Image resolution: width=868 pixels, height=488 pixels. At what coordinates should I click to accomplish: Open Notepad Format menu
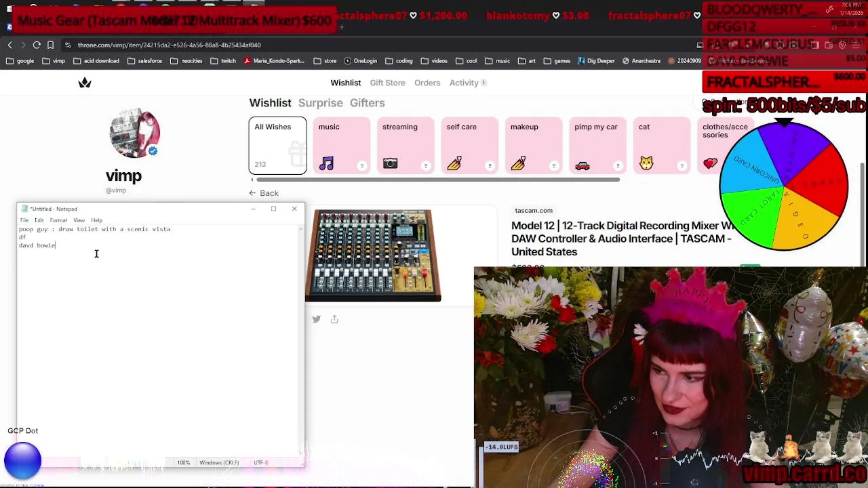tap(58, 220)
